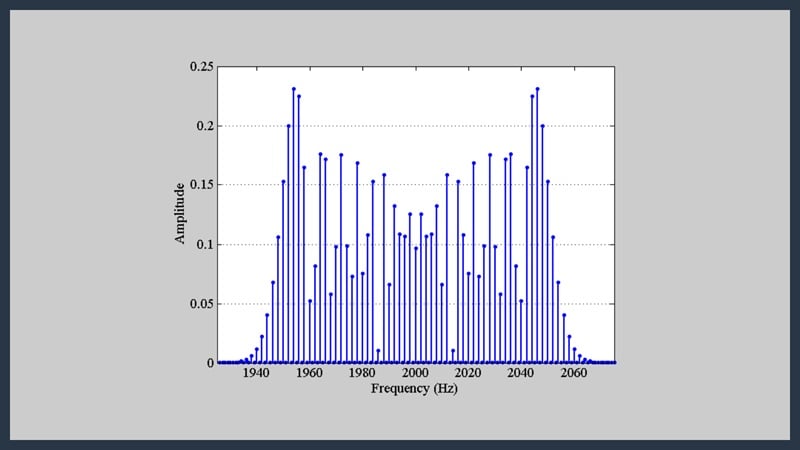
Task: Select the 2000 x-axis tick label
Action: coord(415,374)
